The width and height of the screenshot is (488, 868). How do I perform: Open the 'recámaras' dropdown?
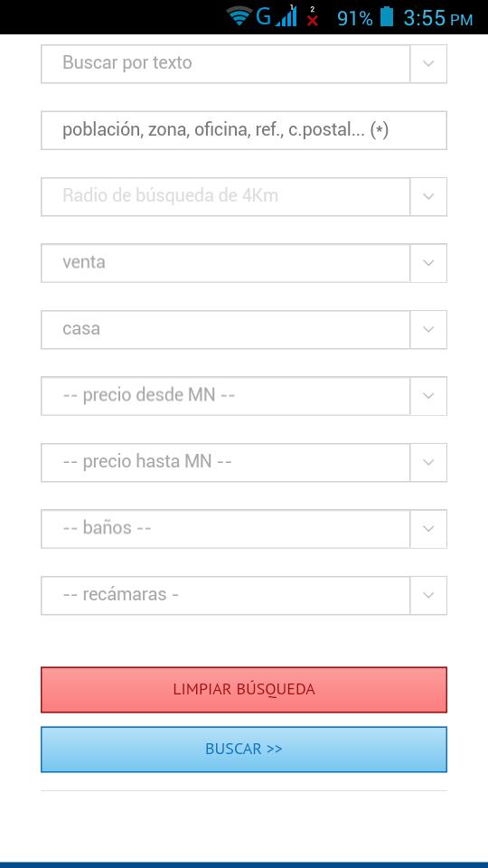244,595
